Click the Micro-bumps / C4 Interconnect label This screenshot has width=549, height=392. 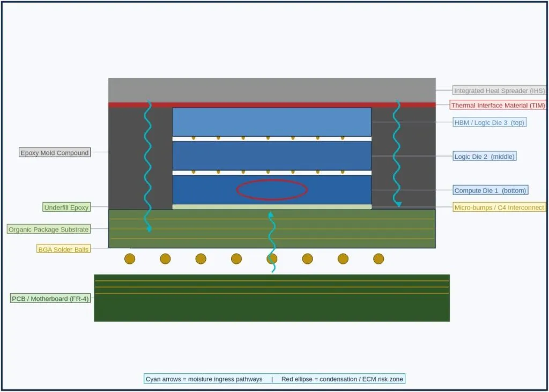[x=499, y=208]
